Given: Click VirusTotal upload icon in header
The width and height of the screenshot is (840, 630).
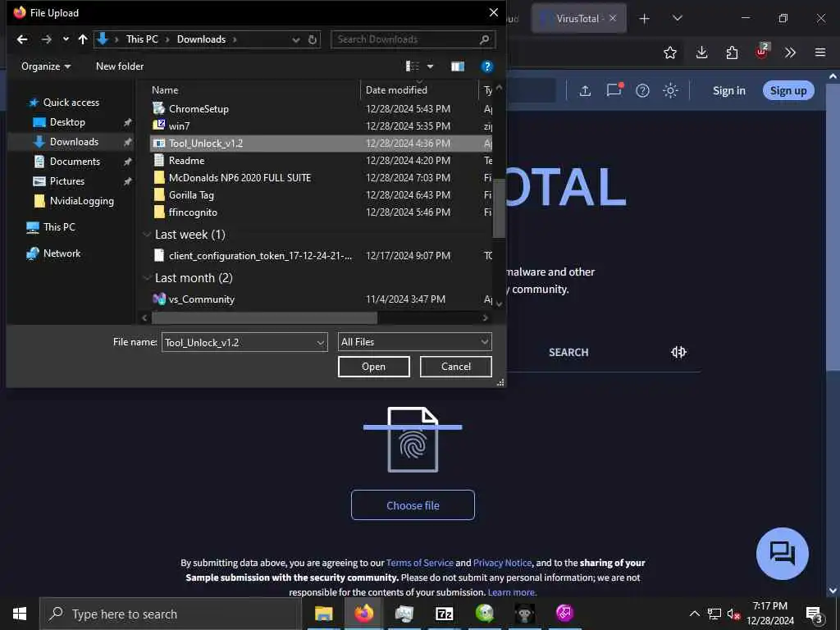Looking at the screenshot, I should [x=585, y=90].
